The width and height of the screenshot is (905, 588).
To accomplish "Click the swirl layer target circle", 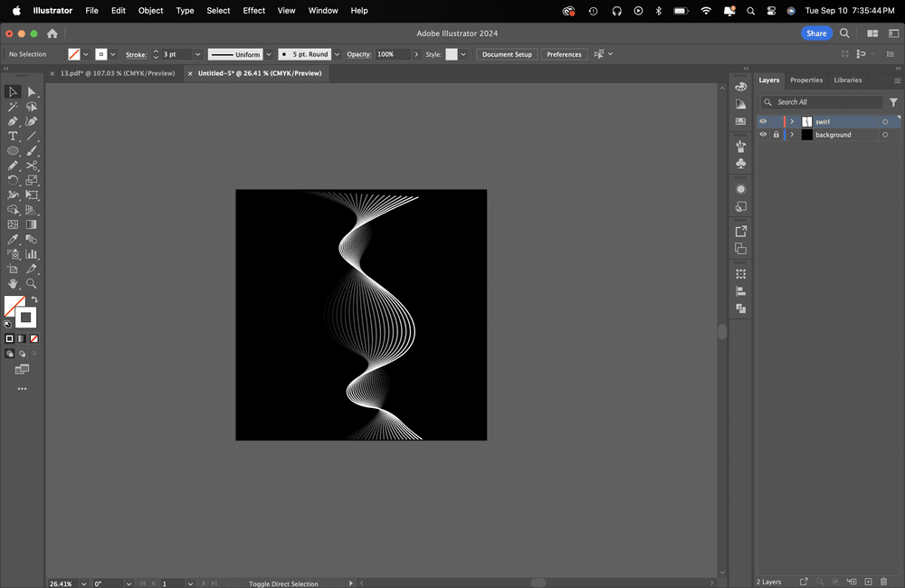I will pos(885,122).
